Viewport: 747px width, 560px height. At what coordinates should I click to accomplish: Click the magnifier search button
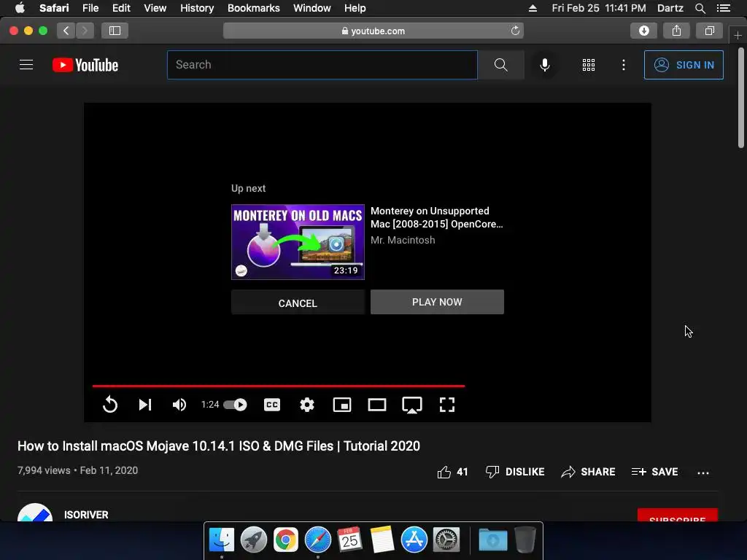(x=500, y=65)
